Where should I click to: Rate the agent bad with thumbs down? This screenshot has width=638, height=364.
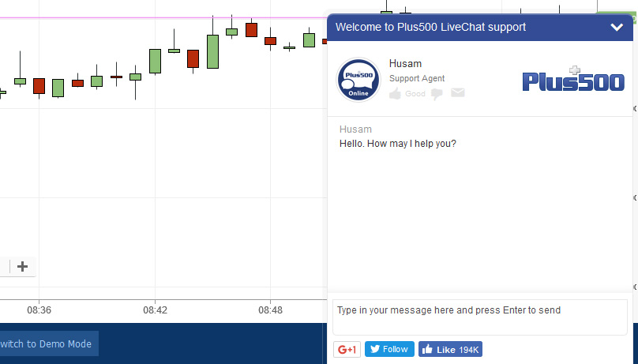(x=437, y=94)
